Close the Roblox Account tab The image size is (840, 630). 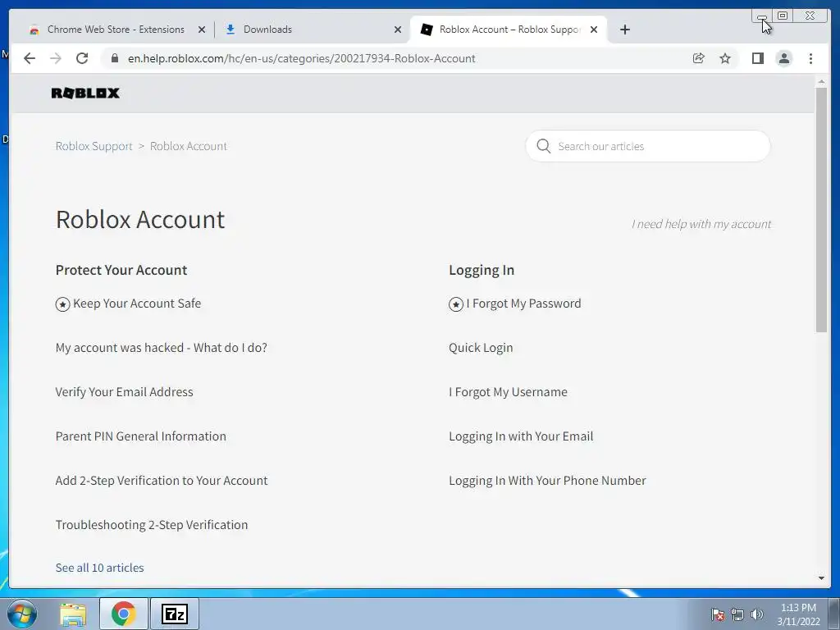[594, 30]
